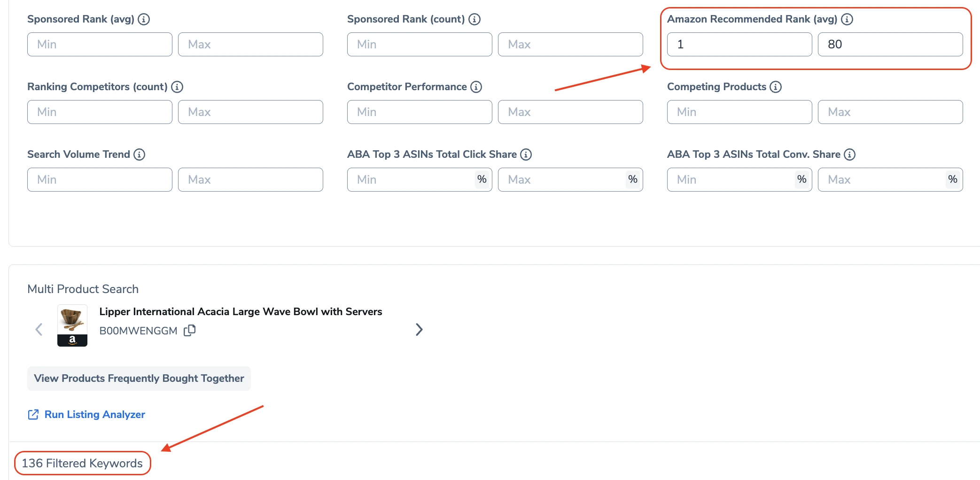Click Search Volume Trend Min input
980x480 pixels.
coord(100,180)
